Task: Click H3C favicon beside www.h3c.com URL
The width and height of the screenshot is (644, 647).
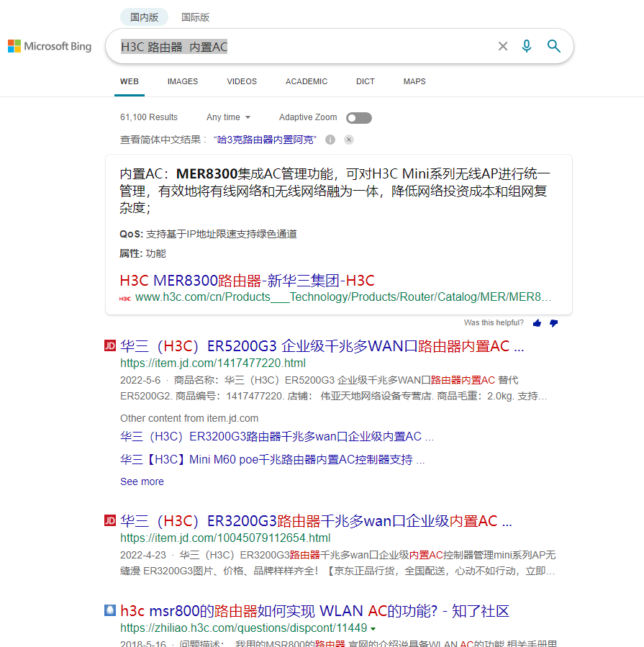Action: 125,299
